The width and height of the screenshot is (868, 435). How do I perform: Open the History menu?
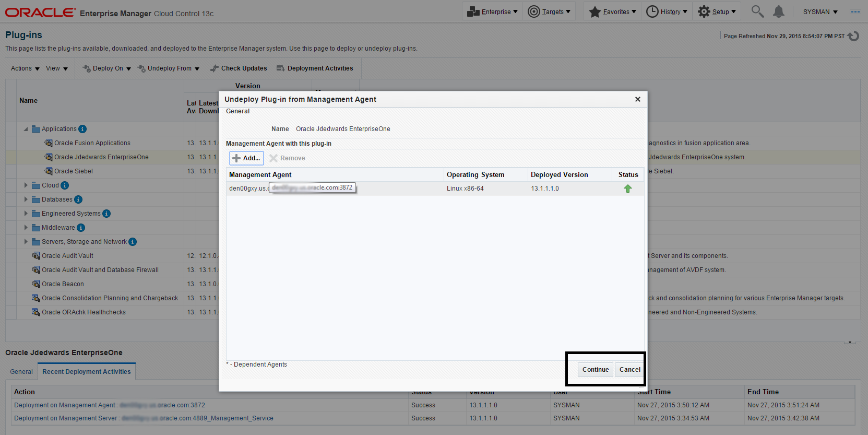pyautogui.click(x=667, y=11)
